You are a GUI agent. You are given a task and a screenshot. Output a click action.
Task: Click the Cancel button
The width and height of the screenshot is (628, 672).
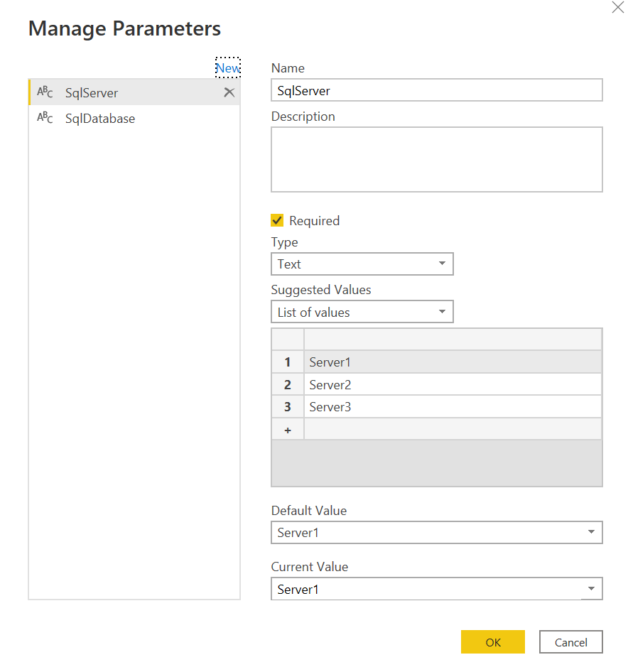tap(571, 642)
